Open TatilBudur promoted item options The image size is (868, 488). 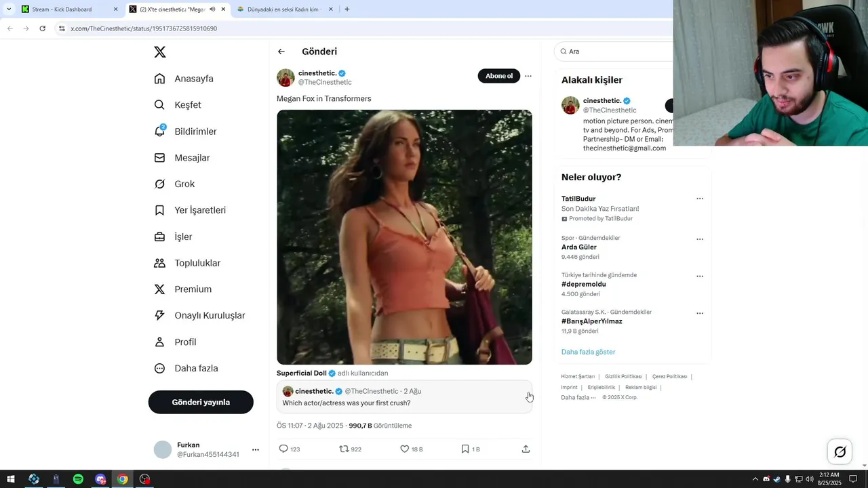point(700,199)
